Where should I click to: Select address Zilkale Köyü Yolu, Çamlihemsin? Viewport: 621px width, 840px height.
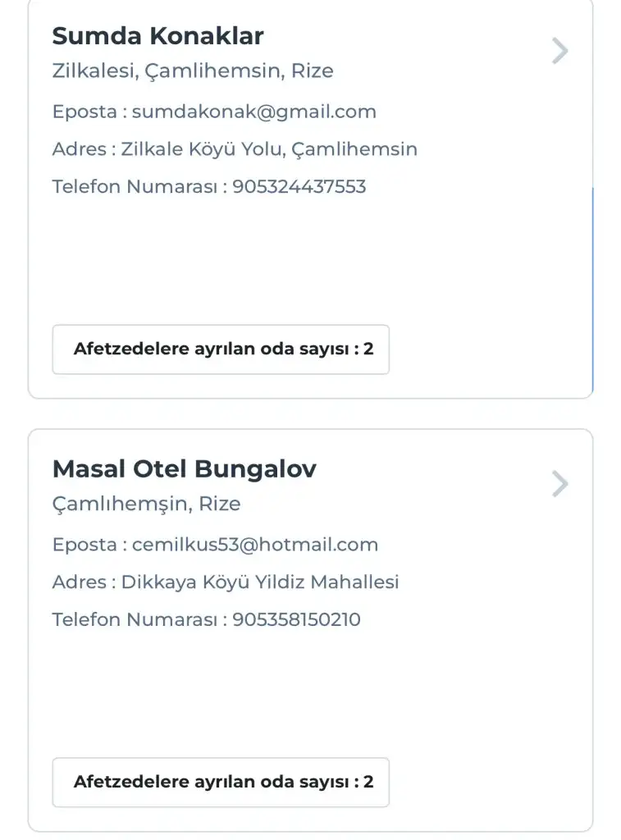[x=269, y=149]
